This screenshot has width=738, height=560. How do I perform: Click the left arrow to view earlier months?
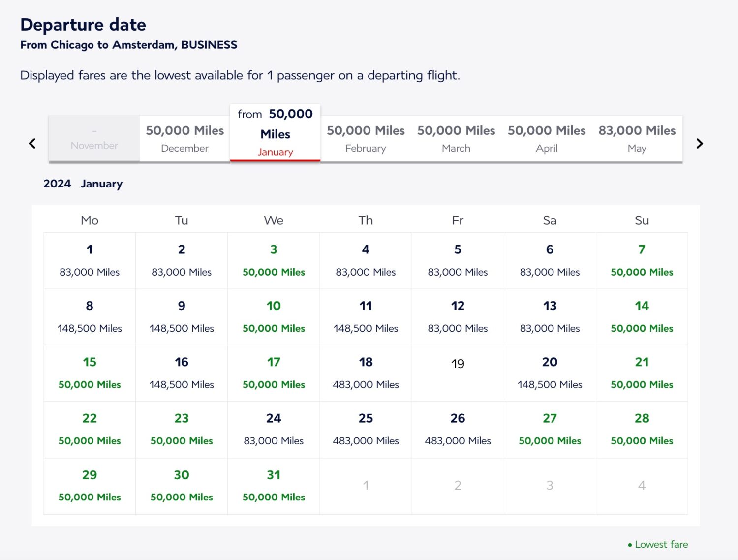[x=32, y=143]
